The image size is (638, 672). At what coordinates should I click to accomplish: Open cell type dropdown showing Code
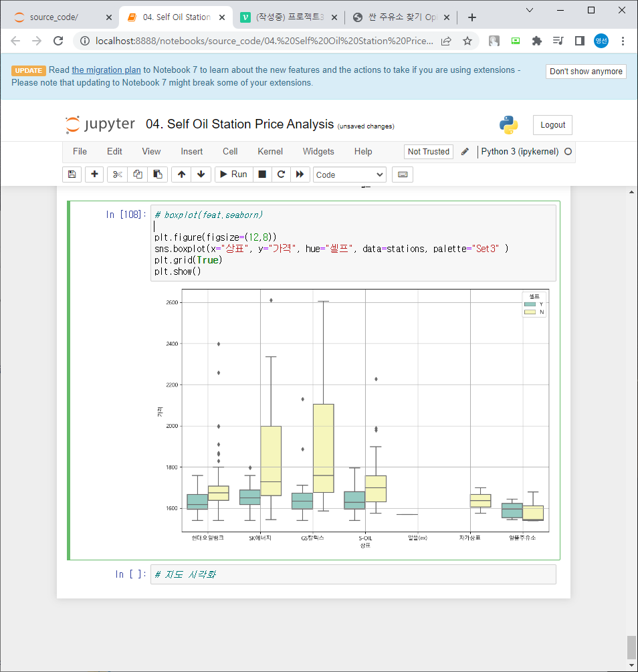pos(350,175)
